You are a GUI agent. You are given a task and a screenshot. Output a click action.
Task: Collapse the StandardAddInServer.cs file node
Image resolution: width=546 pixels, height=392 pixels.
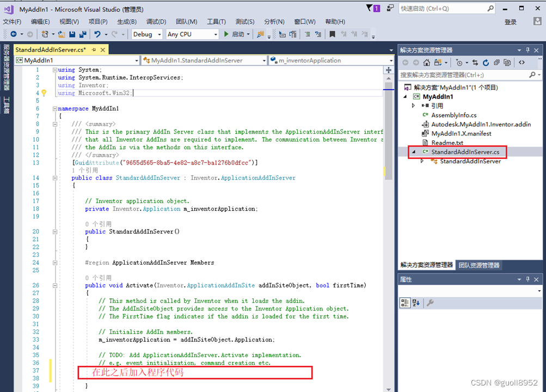414,152
